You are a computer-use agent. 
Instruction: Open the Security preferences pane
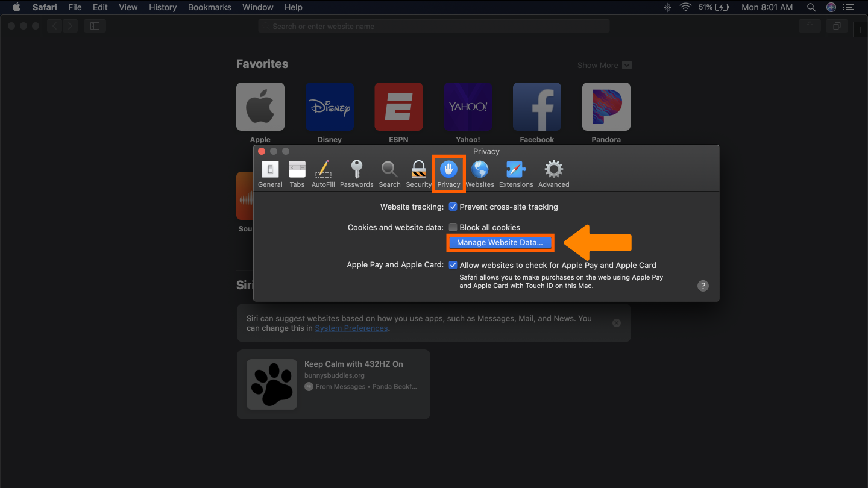(419, 174)
